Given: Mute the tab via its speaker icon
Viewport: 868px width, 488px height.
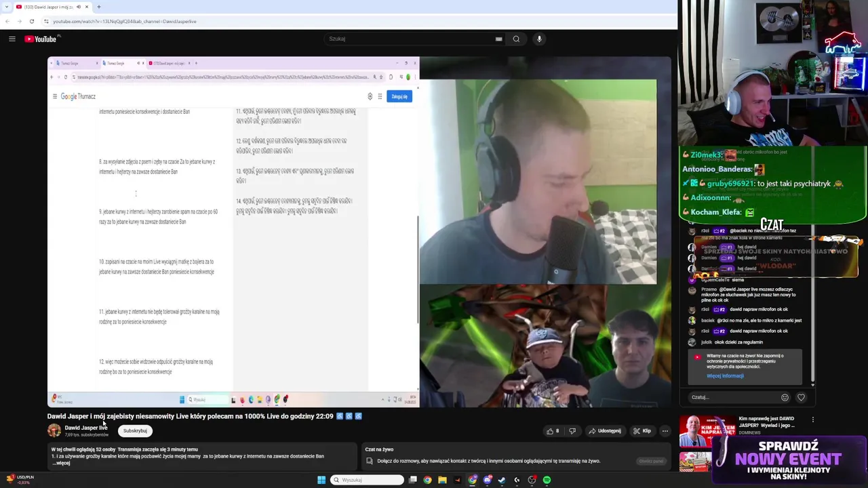Looking at the screenshot, I should 78,7.
